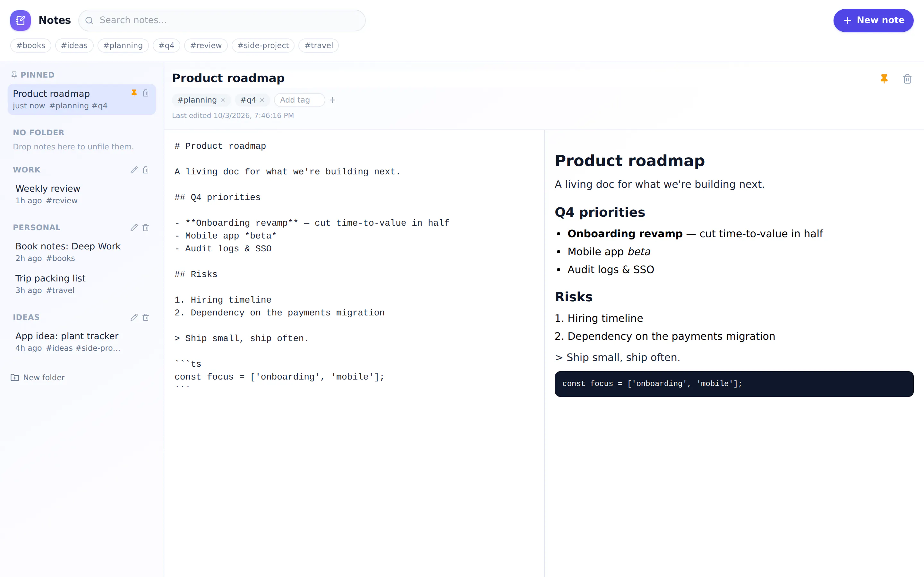The image size is (924, 577).
Task: Delete the Personal folder
Action: [x=145, y=228]
